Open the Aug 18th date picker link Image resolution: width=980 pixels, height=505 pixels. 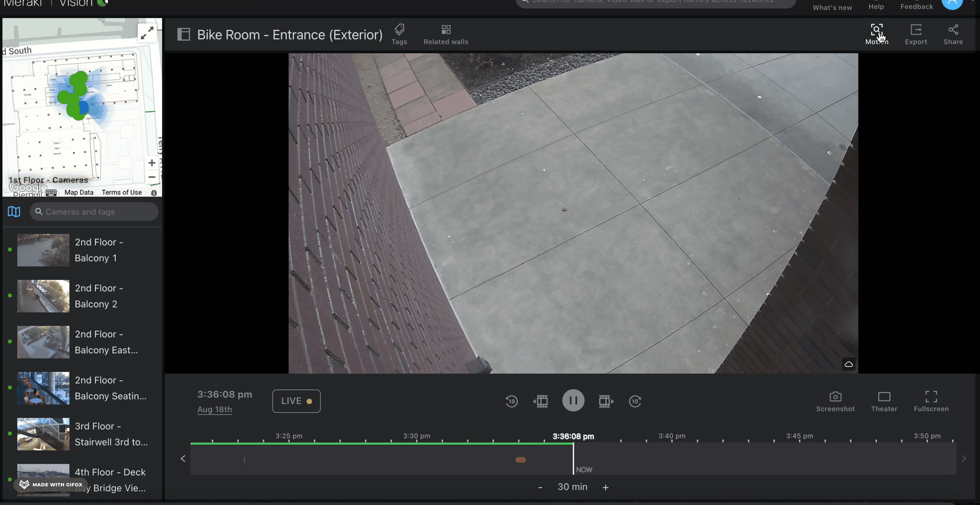coord(215,410)
